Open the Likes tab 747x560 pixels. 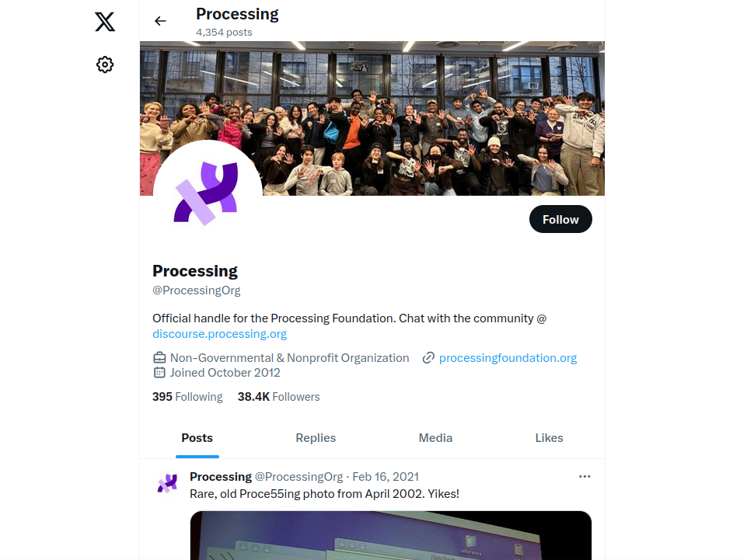coord(549,437)
